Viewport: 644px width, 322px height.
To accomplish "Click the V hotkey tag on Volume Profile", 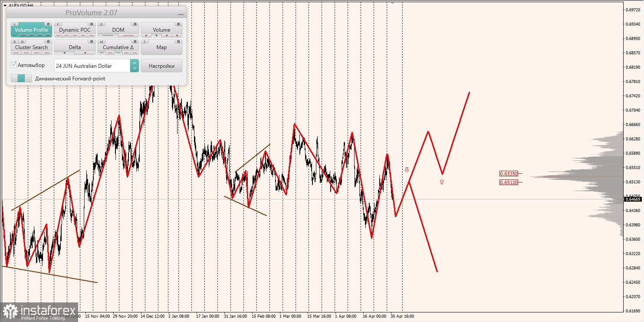I will [x=15, y=24].
